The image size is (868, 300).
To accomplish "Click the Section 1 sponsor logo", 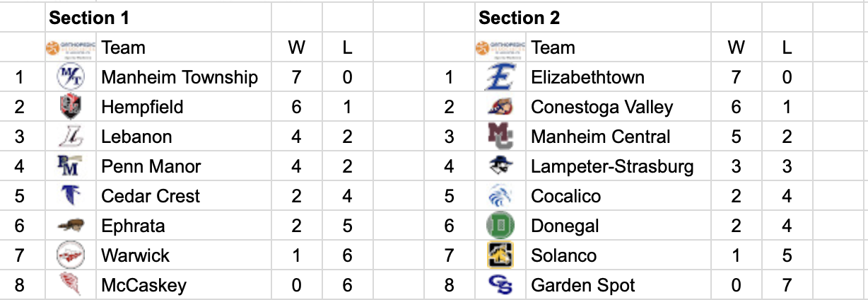I will (71, 48).
